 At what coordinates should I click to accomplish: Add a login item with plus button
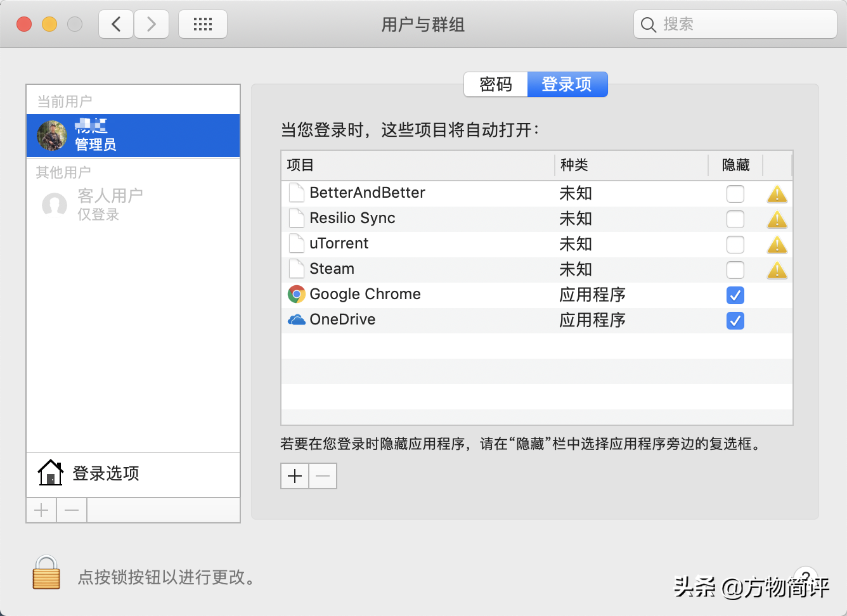pyautogui.click(x=295, y=476)
